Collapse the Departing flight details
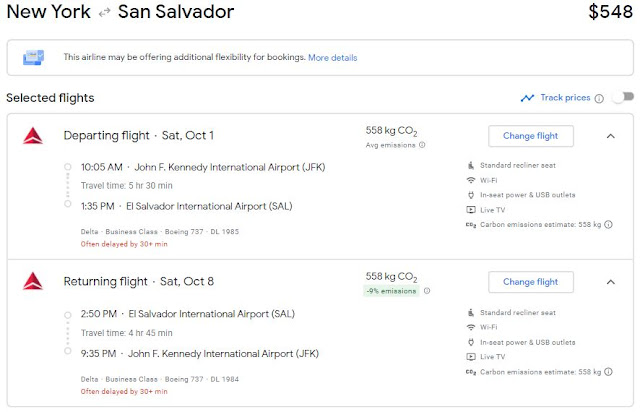Viewport: 640px width, 412px height. tap(610, 136)
